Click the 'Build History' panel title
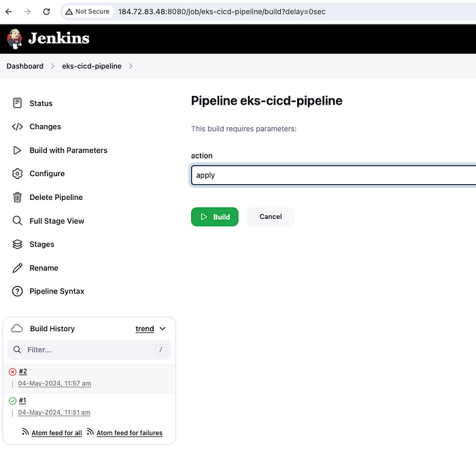This screenshot has width=476, height=450. [52, 328]
